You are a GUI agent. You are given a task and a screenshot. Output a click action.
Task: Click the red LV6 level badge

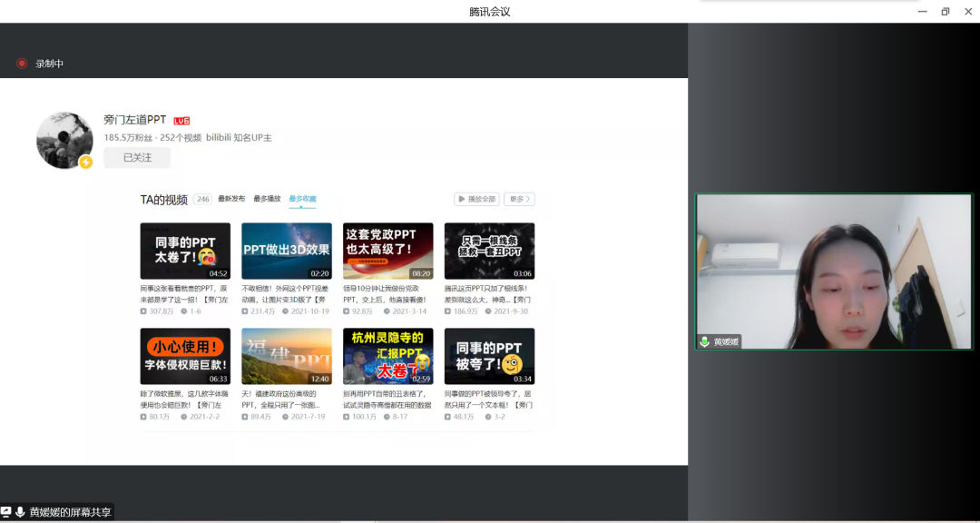[181, 121]
